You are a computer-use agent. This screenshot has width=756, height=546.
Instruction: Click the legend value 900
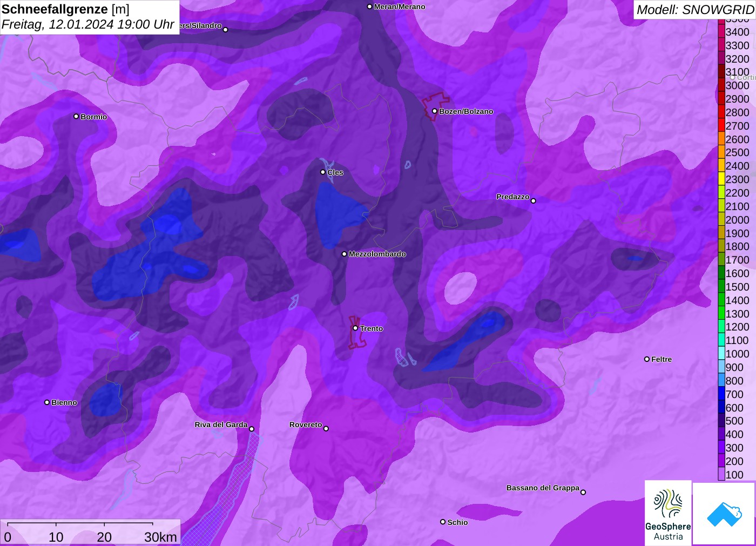click(734, 367)
